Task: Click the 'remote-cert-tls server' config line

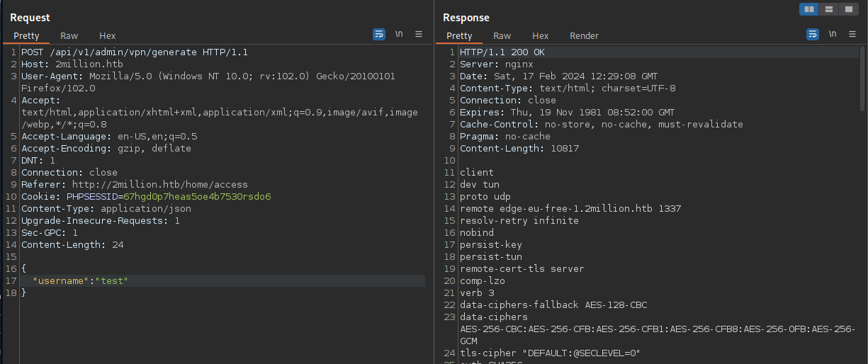Action: point(522,269)
